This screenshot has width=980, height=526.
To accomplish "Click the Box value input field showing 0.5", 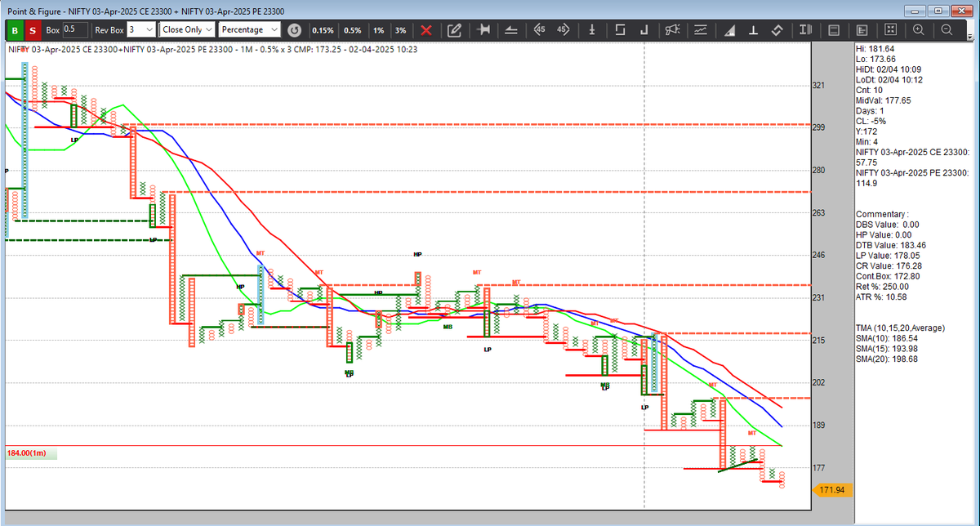I will point(75,29).
